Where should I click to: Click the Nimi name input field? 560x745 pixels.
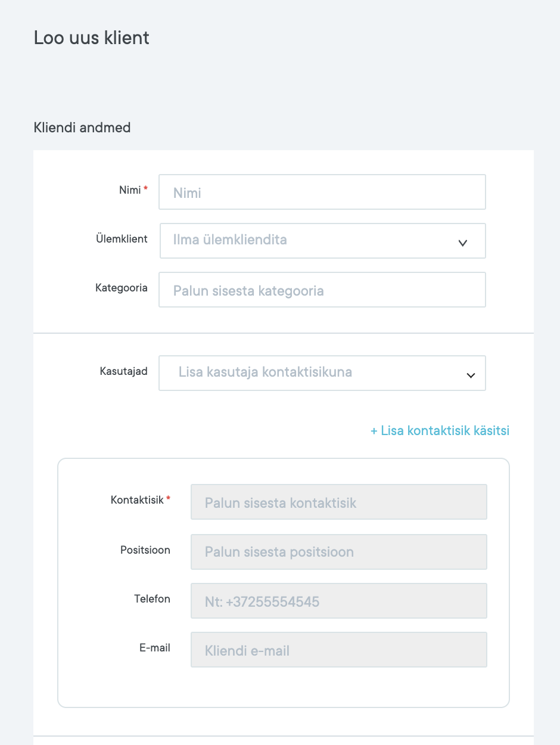tap(322, 192)
